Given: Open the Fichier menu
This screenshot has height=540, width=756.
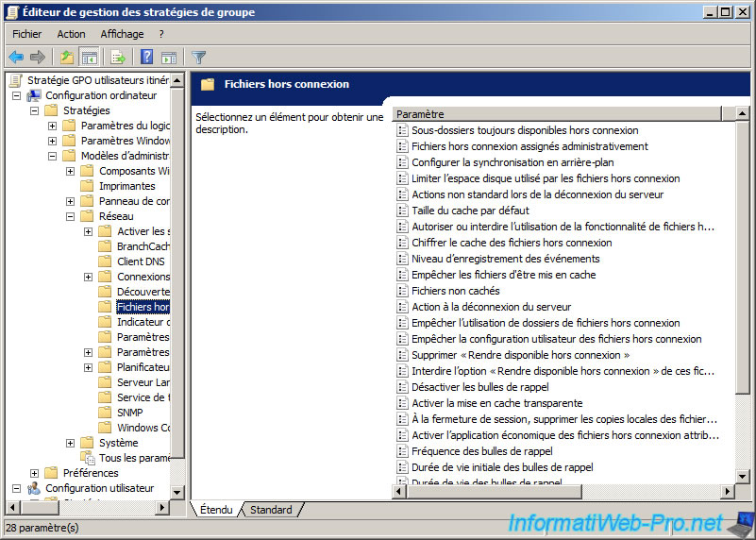Looking at the screenshot, I should click(27, 34).
